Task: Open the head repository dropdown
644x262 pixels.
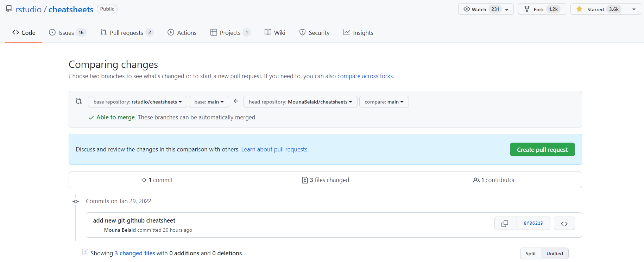Action: point(301,102)
